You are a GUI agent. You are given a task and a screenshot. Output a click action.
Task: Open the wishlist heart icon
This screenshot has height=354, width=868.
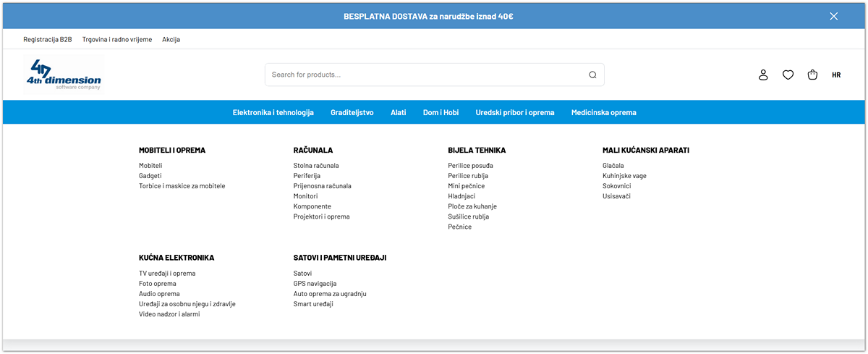[788, 75]
